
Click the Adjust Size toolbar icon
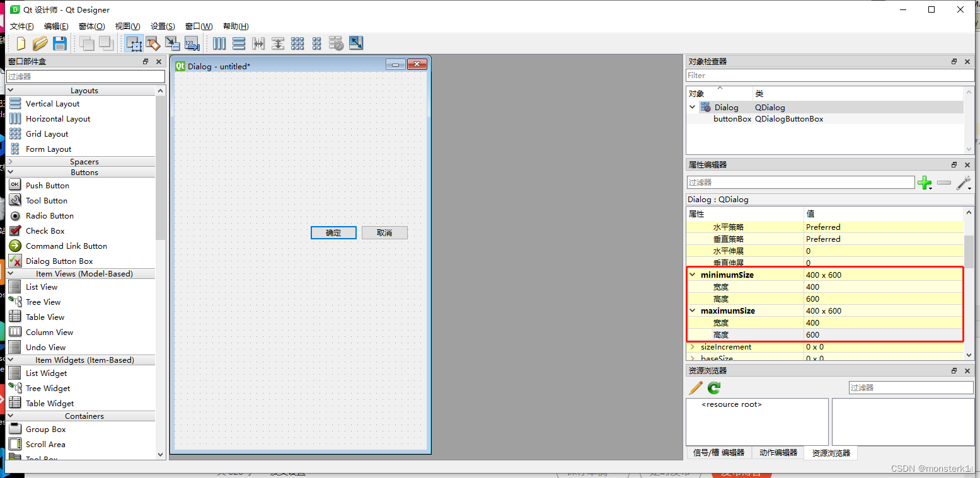356,43
